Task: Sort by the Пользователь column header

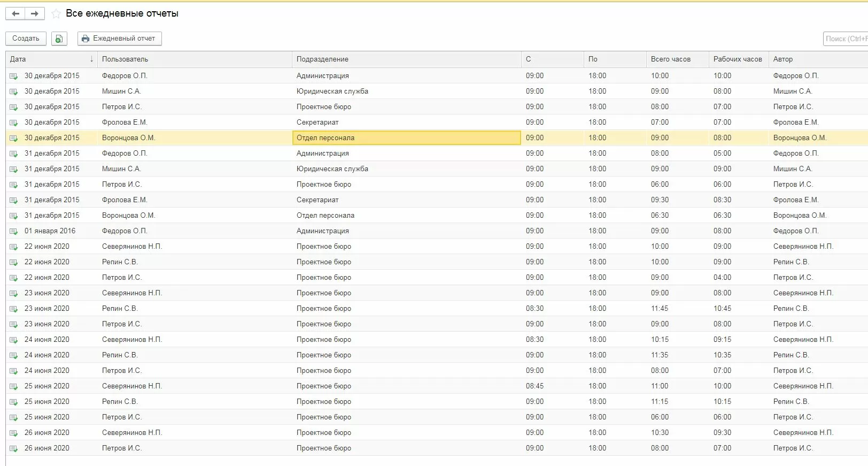Action: (x=195, y=59)
